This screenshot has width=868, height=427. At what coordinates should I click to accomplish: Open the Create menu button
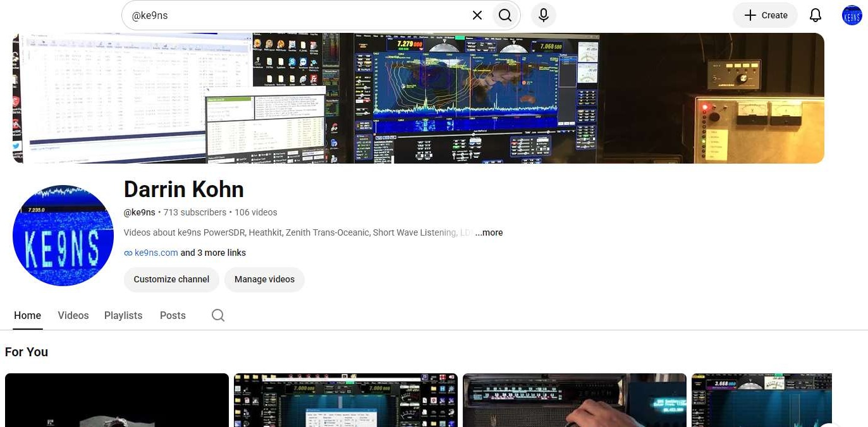pos(765,15)
